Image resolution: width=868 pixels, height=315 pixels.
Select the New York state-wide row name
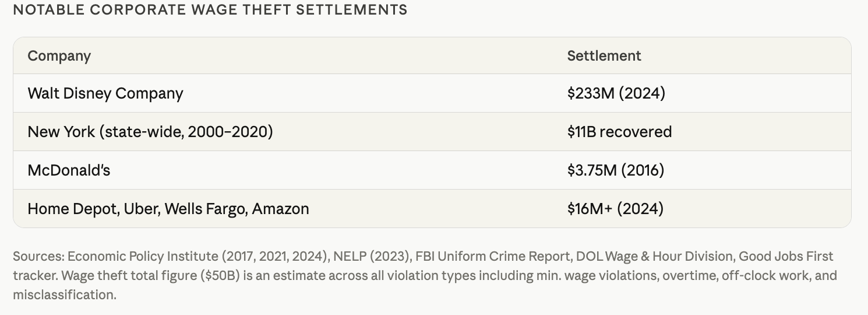click(150, 132)
